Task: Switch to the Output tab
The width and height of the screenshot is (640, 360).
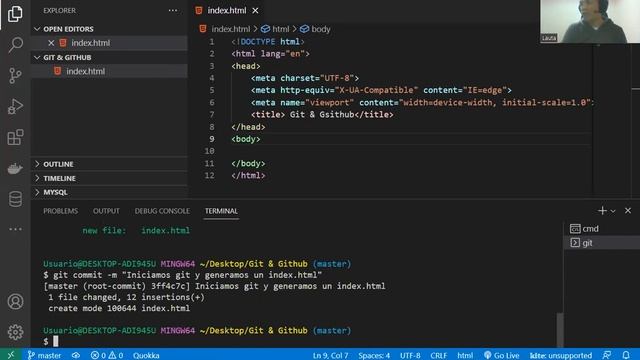Action: (x=106, y=211)
